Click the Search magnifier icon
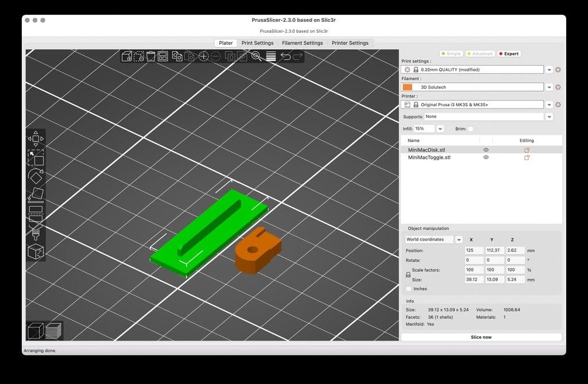 tap(257, 57)
